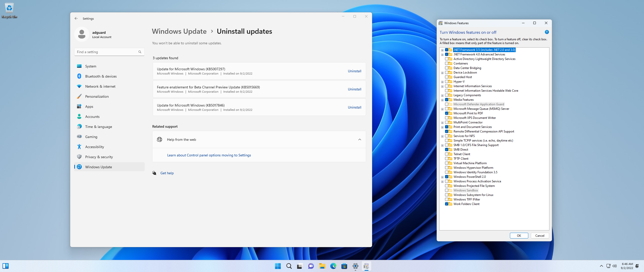
Task: Go to Bluetooth & devices settings
Action: (x=109, y=76)
